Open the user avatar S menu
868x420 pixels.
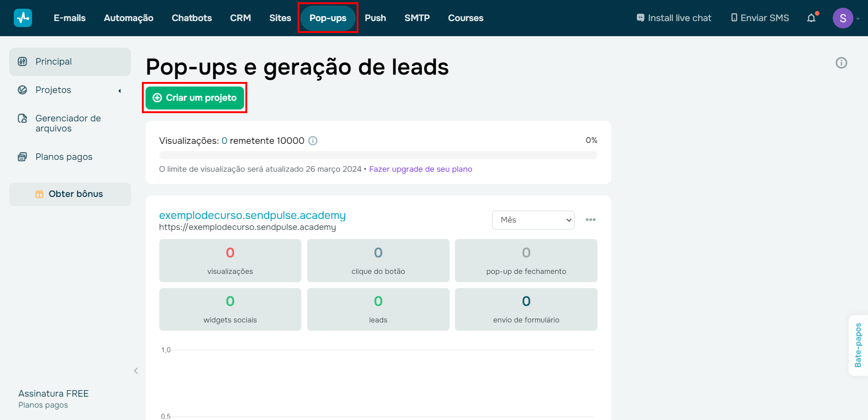tap(843, 18)
